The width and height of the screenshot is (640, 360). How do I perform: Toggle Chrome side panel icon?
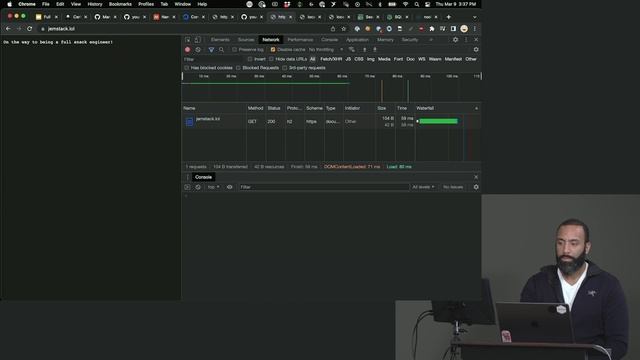tap(453, 29)
